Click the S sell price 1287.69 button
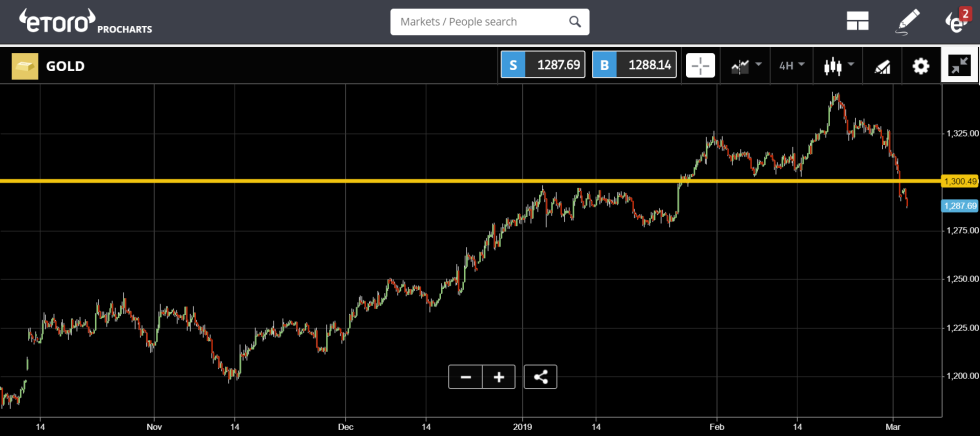Viewport: 980px width, 436px height. (543, 65)
